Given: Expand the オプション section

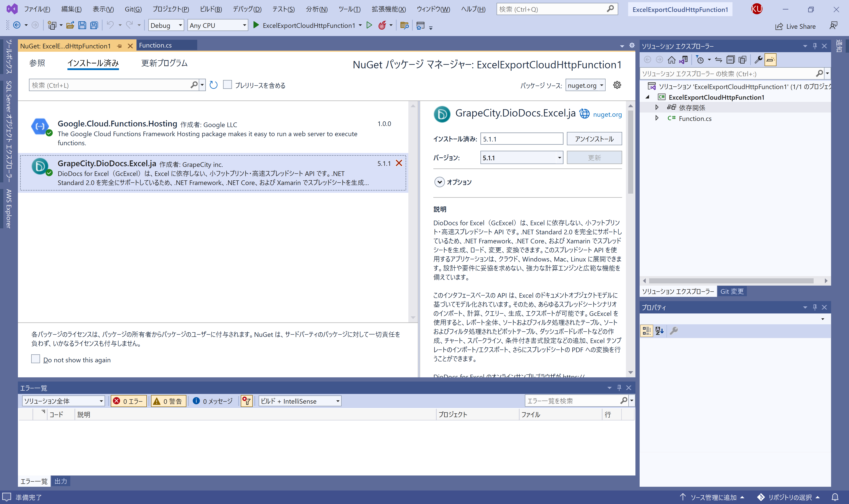Looking at the screenshot, I should pos(440,182).
